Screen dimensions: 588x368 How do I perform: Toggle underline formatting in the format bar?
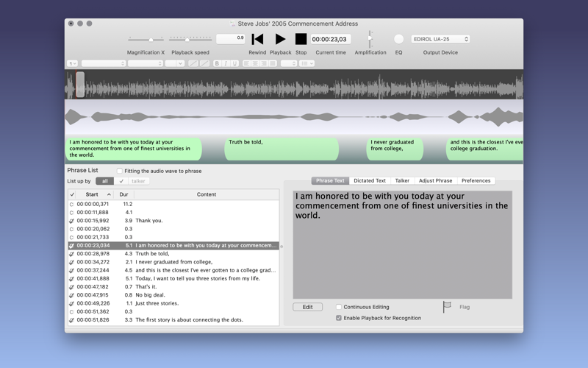point(234,63)
